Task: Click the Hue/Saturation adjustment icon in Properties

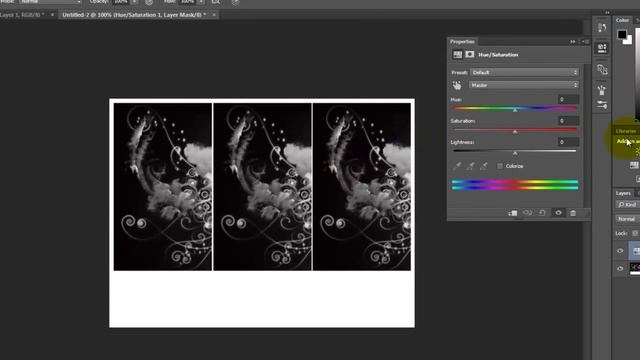Action: point(457,55)
